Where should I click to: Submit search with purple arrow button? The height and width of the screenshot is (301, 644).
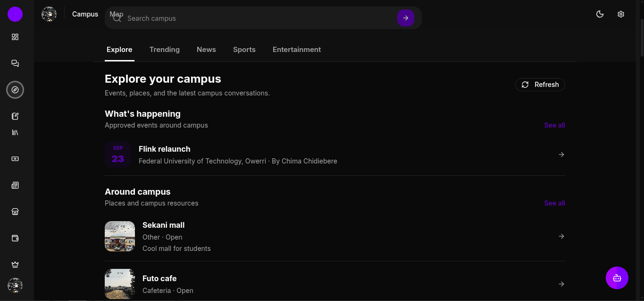[x=406, y=18]
